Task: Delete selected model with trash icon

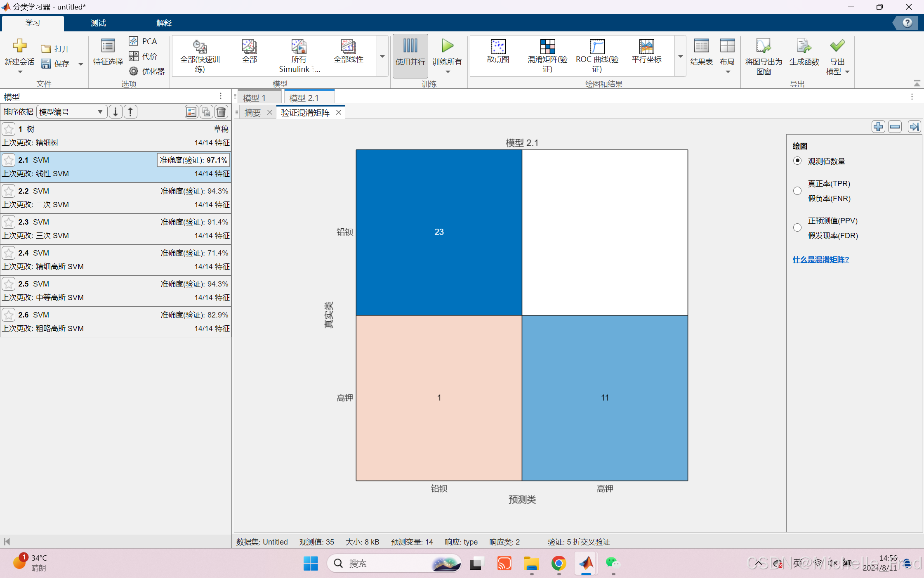Action: tap(222, 112)
